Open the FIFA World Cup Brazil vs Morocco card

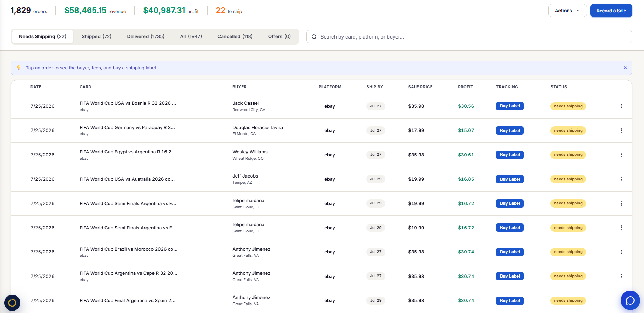pyautogui.click(x=128, y=249)
